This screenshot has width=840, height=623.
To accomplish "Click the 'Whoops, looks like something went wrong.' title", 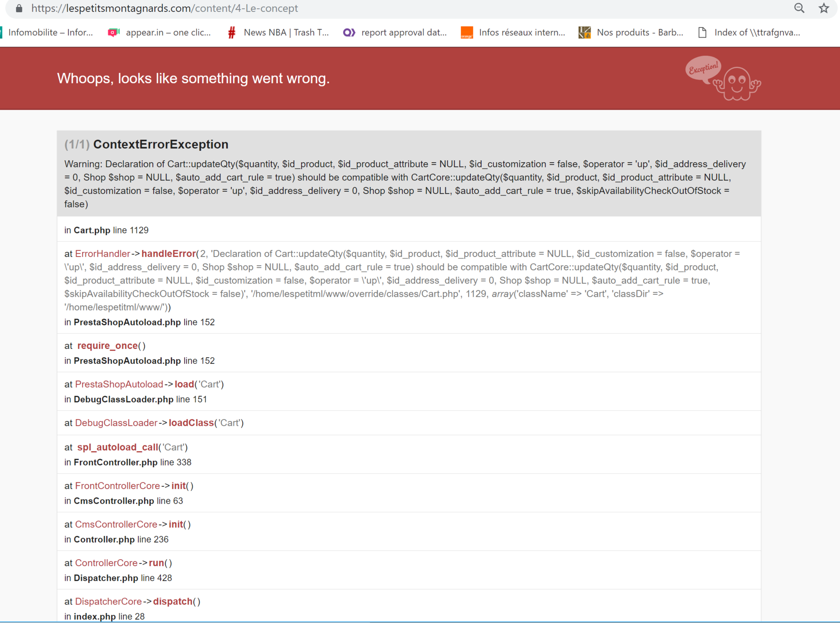I will (x=193, y=78).
